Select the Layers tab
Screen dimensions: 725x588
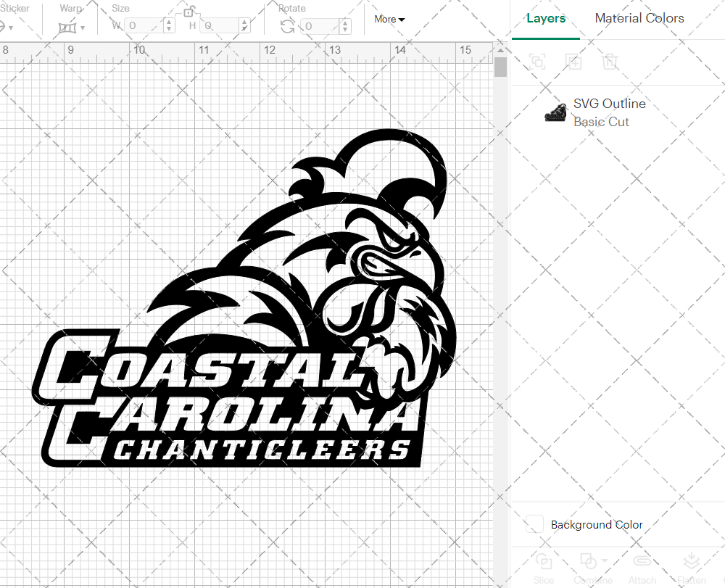[546, 18]
